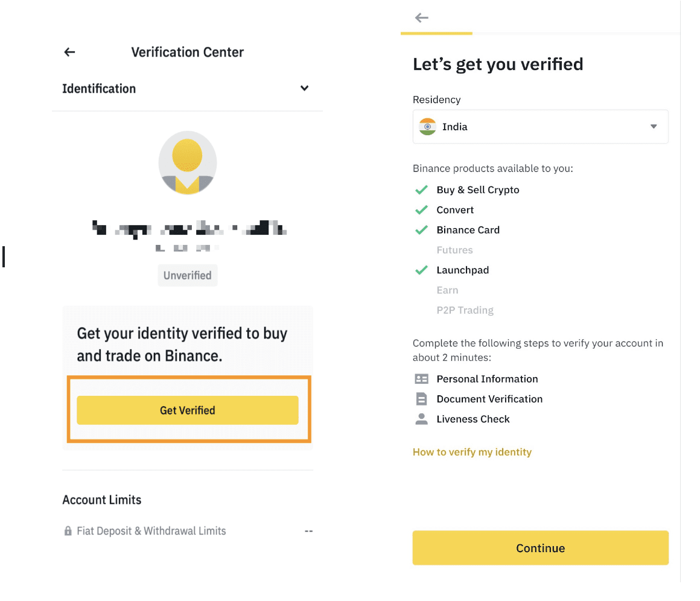700x601 pixels.
Task: Click the Liveness Check person icon
Action: [x=421, y=419]
